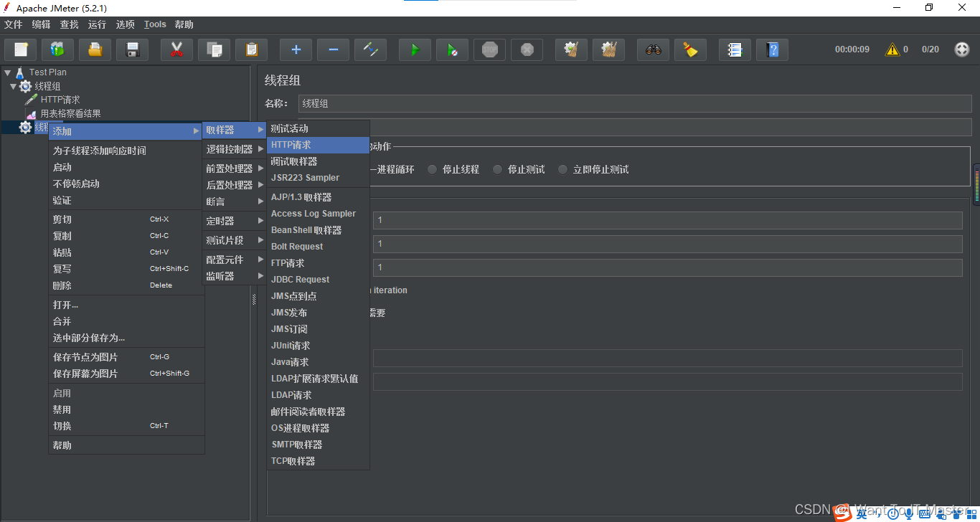Viewport: 980px width, 522px height.
Task: Select the 停止测试 radio button
Action: (x=496, y=169)
